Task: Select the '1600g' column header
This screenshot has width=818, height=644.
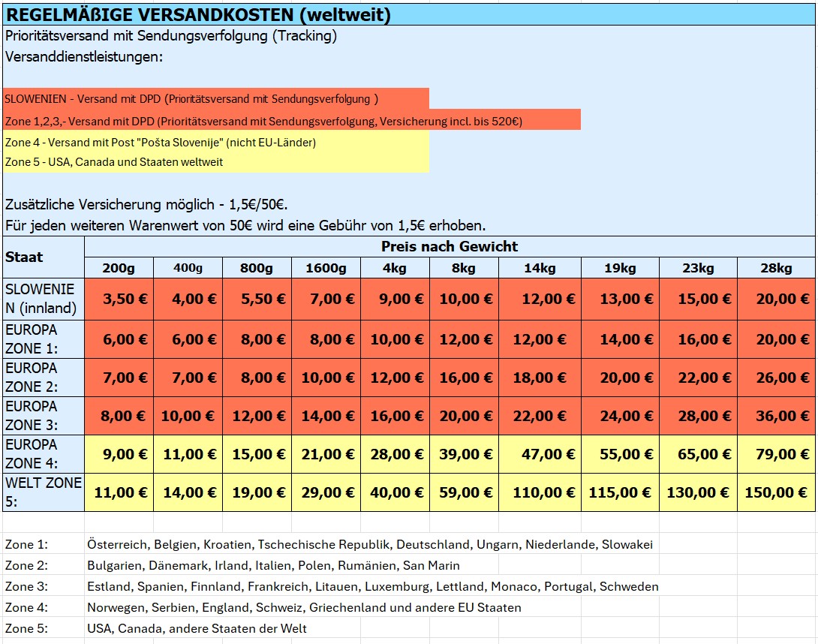Action: click(326, 268)
